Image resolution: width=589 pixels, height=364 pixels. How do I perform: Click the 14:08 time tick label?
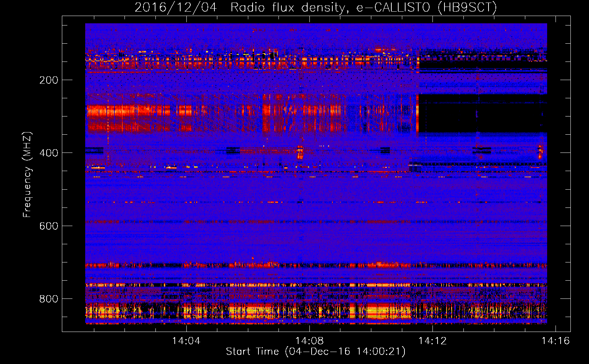click(309, 341)
